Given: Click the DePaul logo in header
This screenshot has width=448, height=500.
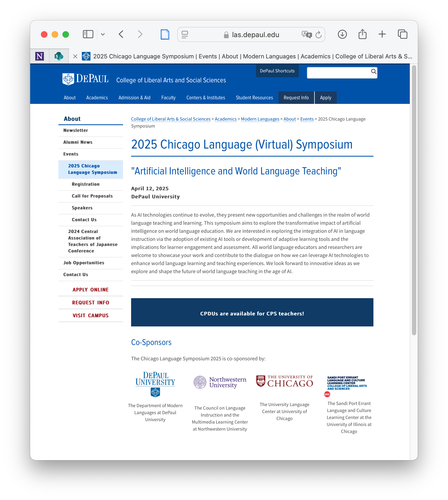Looking at the screenshot, I should click(85, 79).
